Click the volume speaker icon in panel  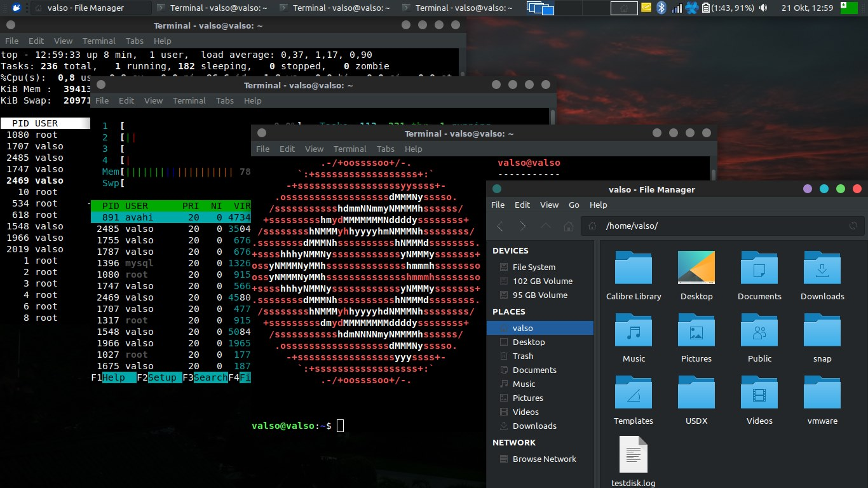tap(763, 8)
